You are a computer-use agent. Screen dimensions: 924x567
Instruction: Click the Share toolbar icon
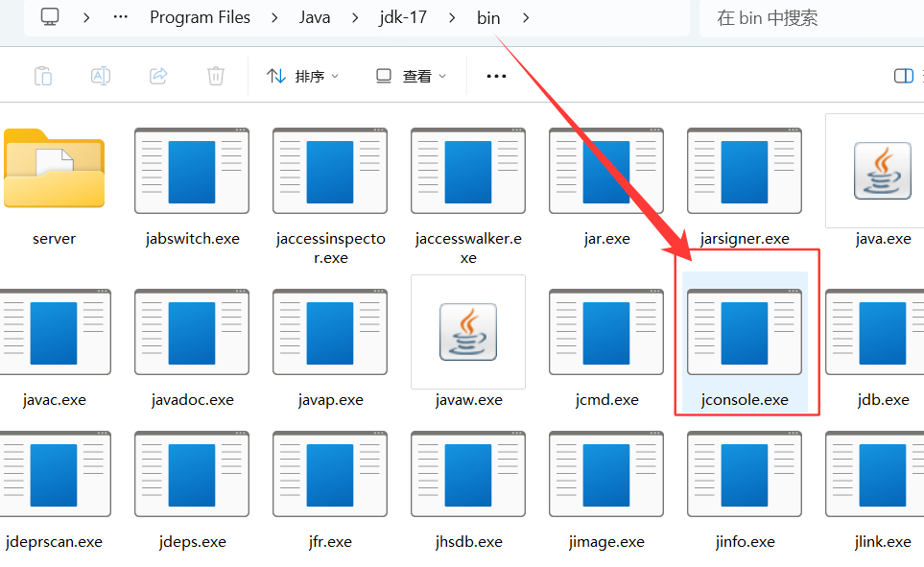(158, 76)
